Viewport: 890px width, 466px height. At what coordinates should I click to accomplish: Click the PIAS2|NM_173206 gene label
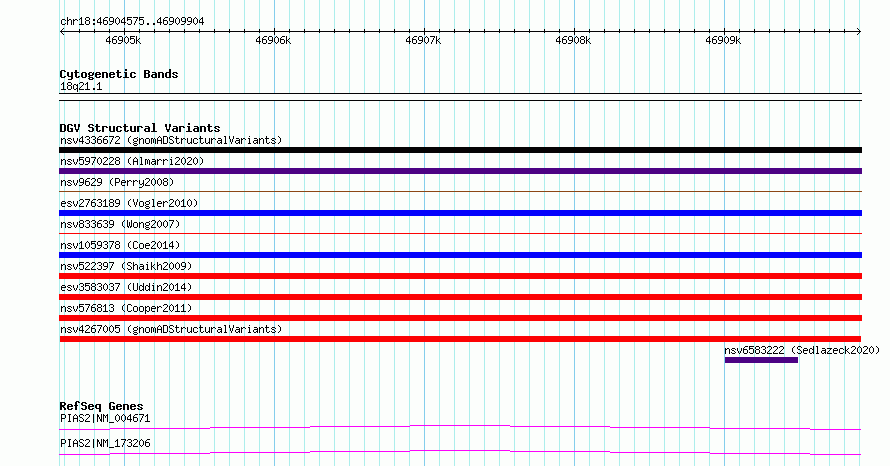[x=105, y=443]
